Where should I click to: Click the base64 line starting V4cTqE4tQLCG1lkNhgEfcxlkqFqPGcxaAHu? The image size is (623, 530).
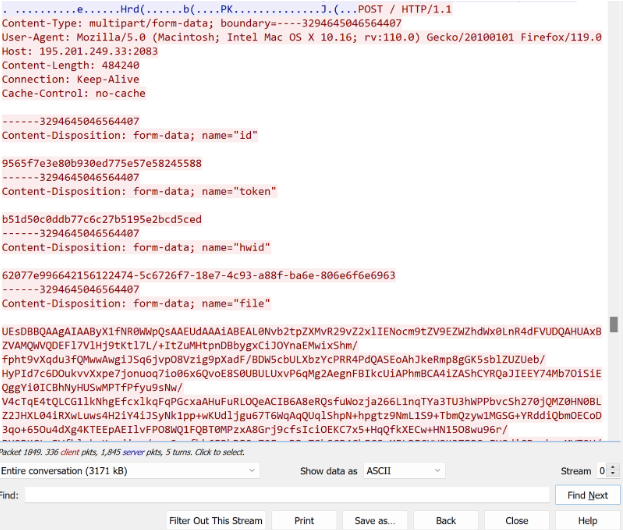[302, 402]
